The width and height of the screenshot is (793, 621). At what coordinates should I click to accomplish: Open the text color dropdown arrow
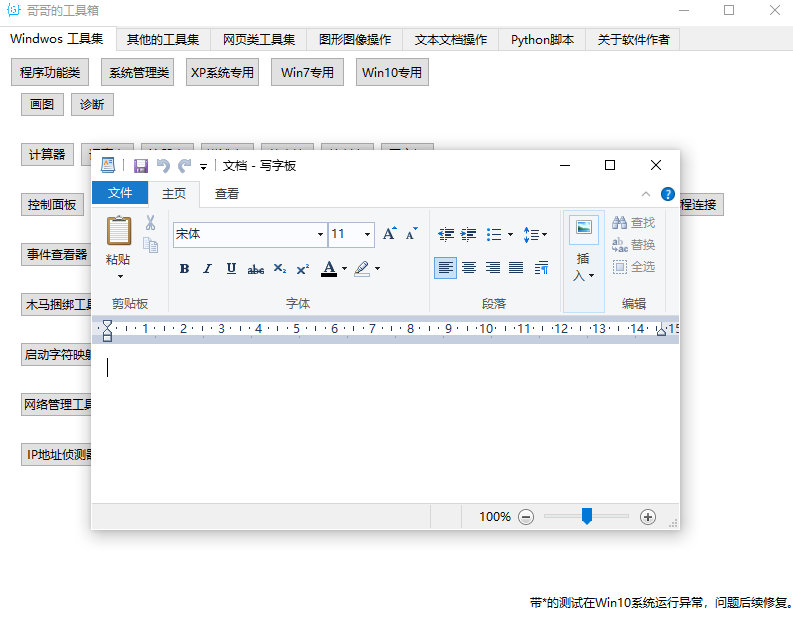point(344,269)
